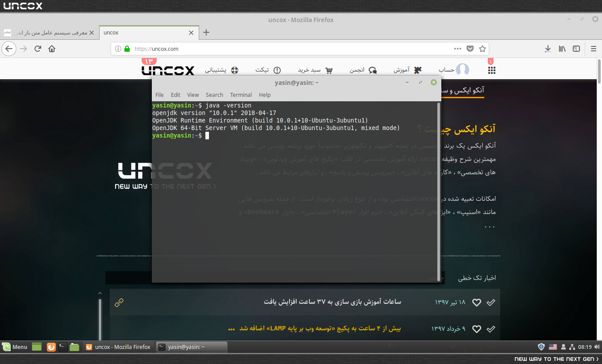
Task: Click the double-check icon on the ۹ خرداد row
Action: (x=491, y=329)
